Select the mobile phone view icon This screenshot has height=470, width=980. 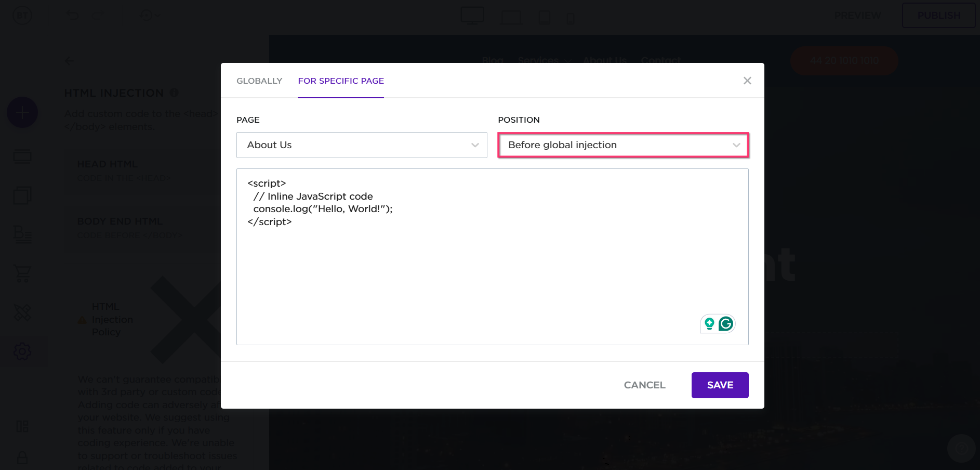pos(571,19)
